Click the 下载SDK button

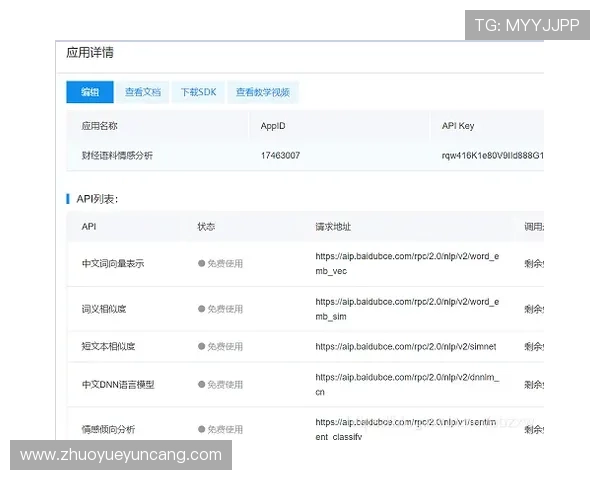pyautogui.click(x=198, y=92)
